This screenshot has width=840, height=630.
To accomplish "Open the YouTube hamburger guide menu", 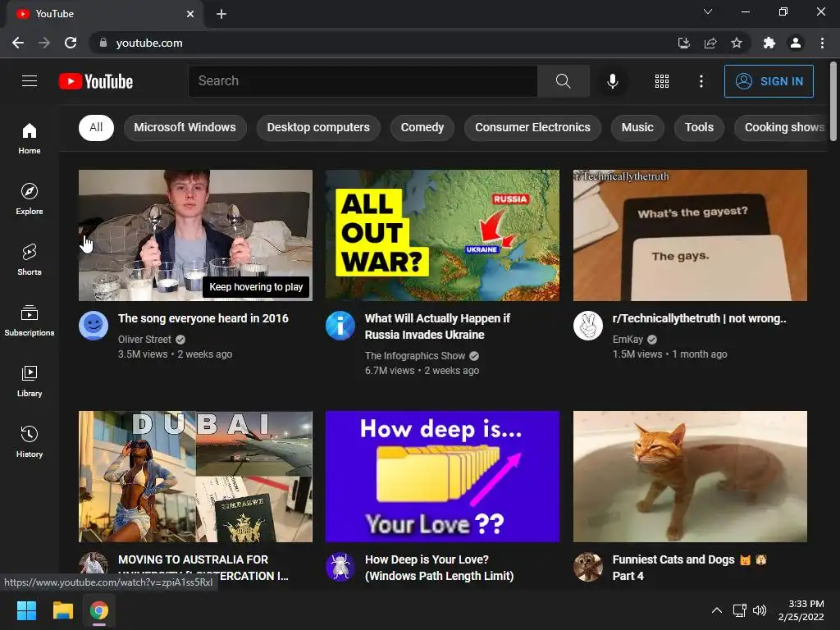I will (x=30, y=81).
